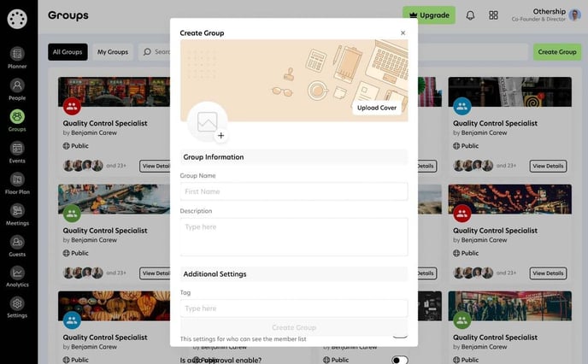Click the Othership profile avatar
588x364 pixels.
click(574, 15)
